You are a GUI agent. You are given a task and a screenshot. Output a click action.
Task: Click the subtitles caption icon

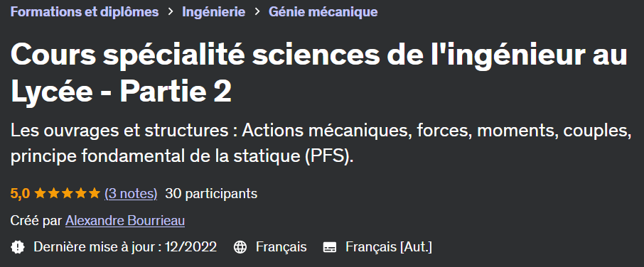point(330,247)
